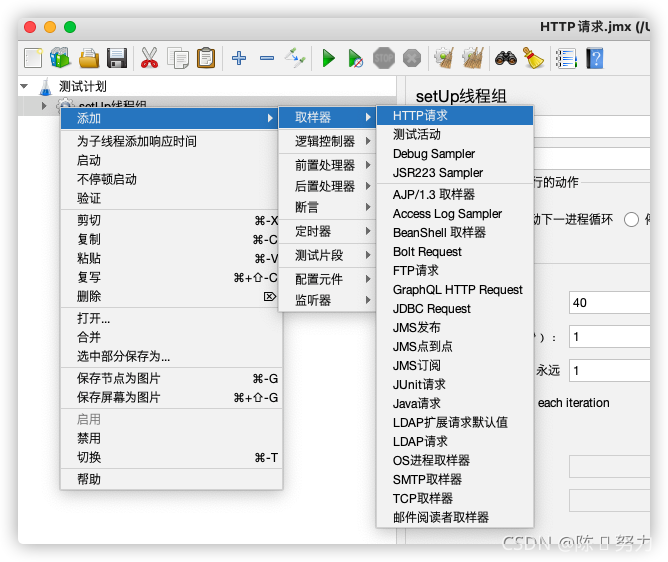This screenshot has width=668, height=562.
Task: Select TCP取样器 entry
Action: (x=455, y=499)
